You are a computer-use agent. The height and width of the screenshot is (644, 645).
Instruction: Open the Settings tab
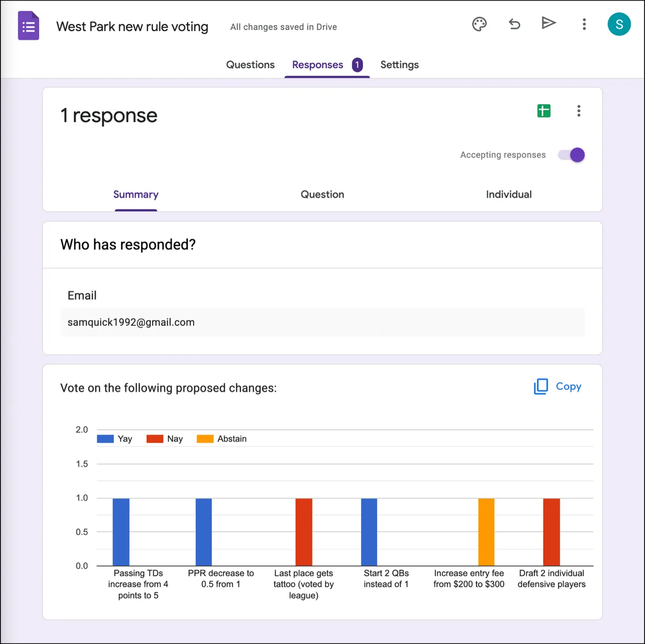399,65
